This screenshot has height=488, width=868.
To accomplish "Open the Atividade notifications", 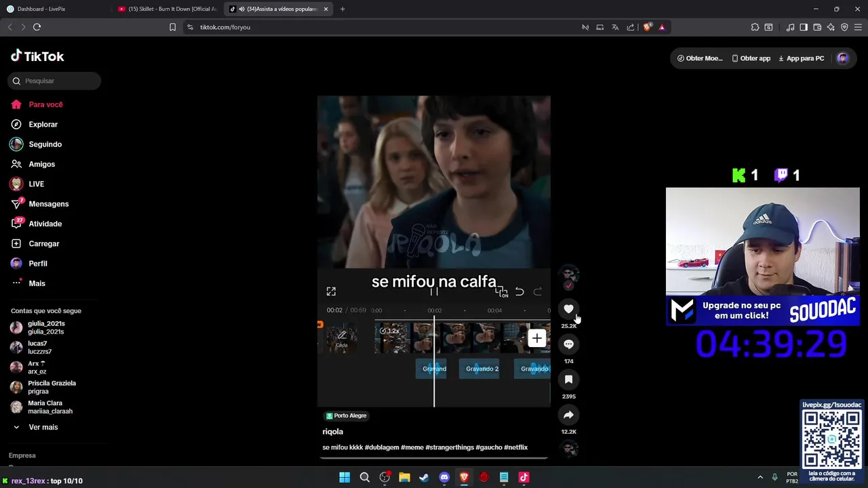I will pyautogui.click(x=45, y=224).
